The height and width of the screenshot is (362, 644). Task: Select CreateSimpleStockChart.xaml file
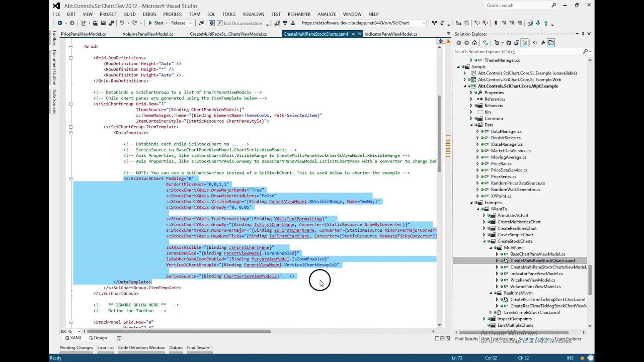click(x=532, y=312)
